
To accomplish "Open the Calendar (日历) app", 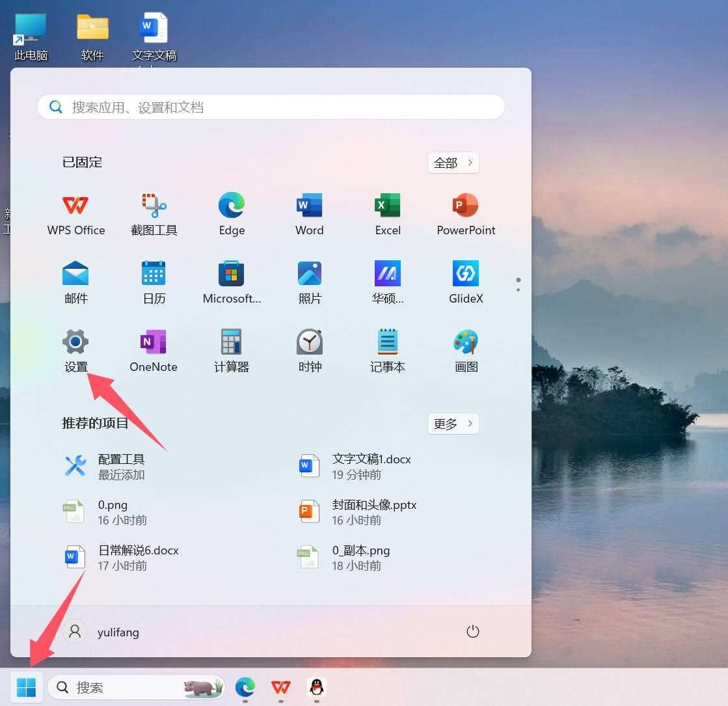I will pyautogui.click(x=154, y=282).
